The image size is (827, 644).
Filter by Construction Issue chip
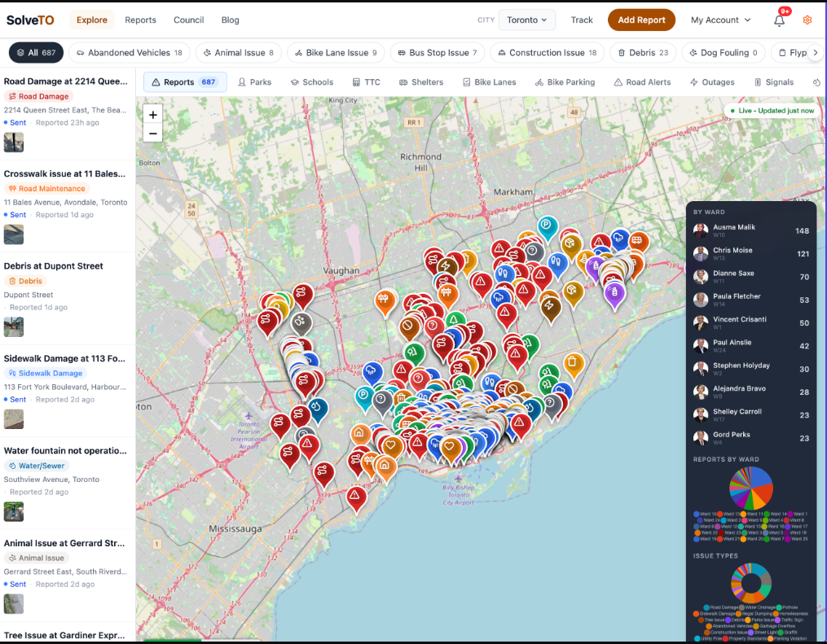(x=548, y=53)
